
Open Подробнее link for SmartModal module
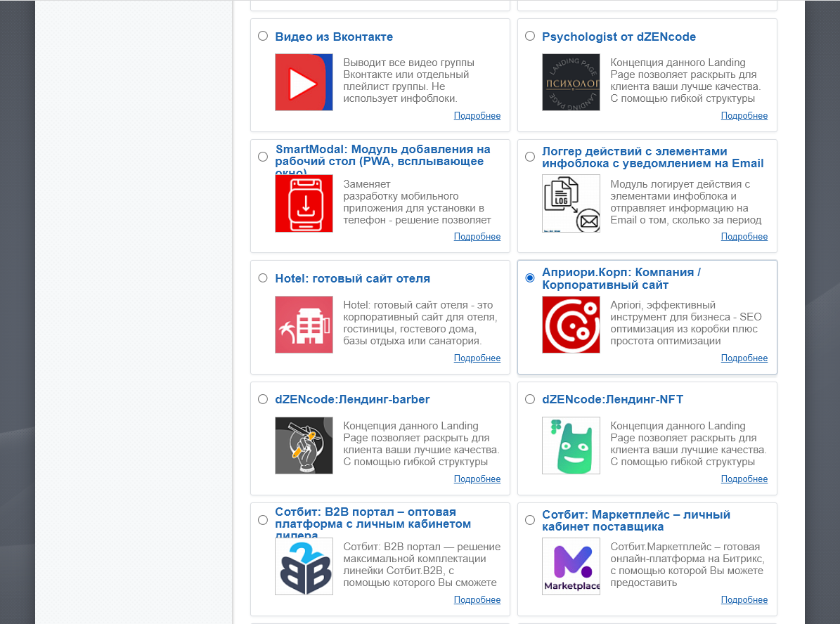[477, 237]
